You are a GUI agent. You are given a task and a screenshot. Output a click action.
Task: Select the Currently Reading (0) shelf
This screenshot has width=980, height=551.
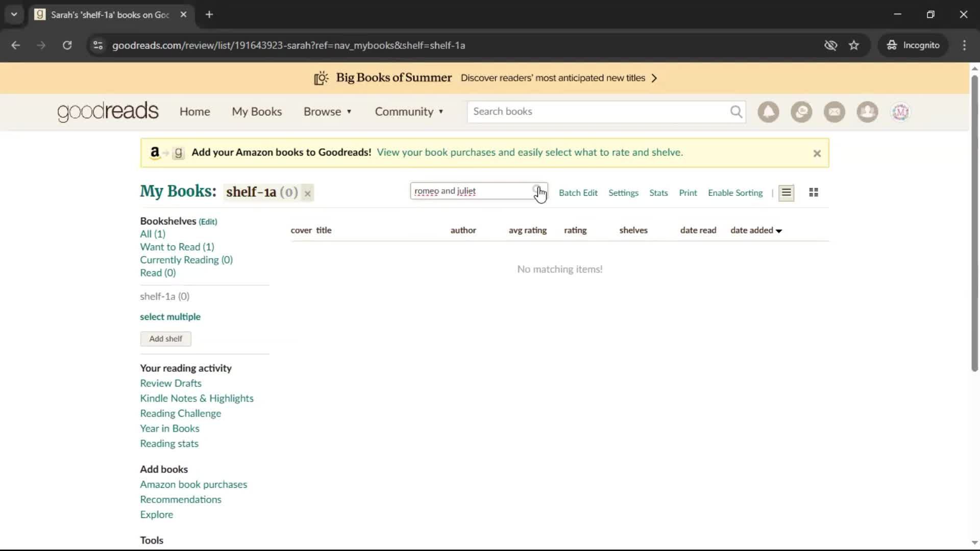[x=186, y=260]
